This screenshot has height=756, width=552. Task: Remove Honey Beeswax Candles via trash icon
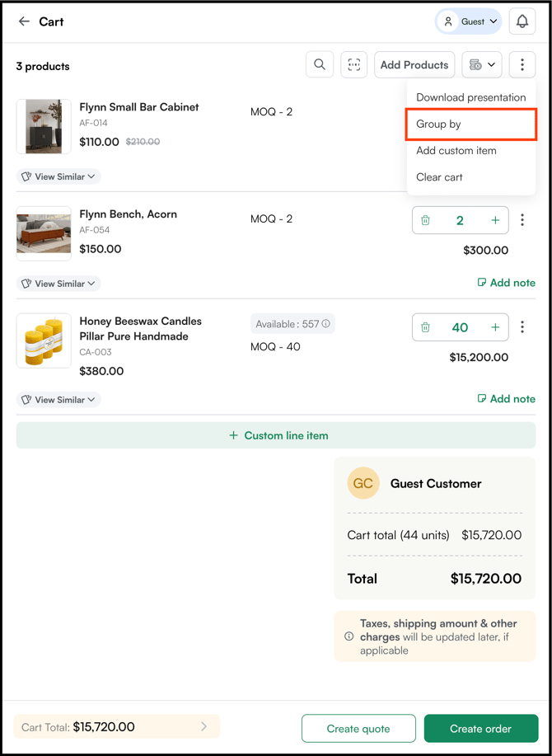click(425, 327)
